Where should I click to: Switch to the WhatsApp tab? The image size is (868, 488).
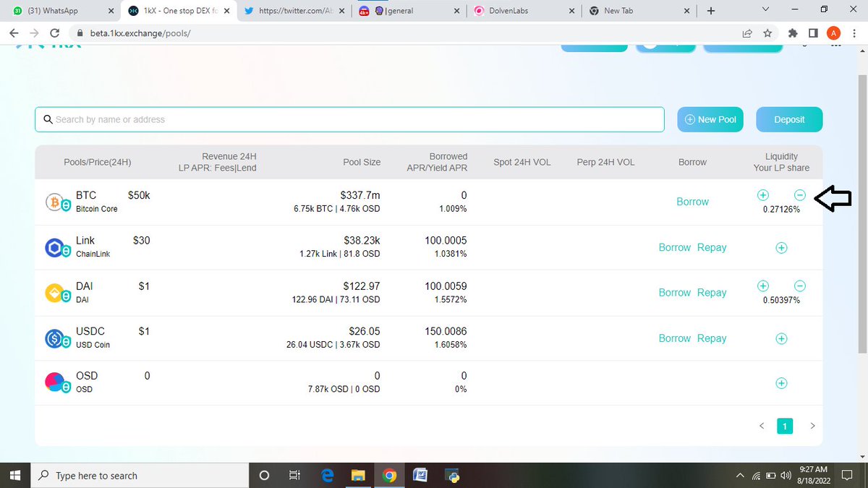62,11
